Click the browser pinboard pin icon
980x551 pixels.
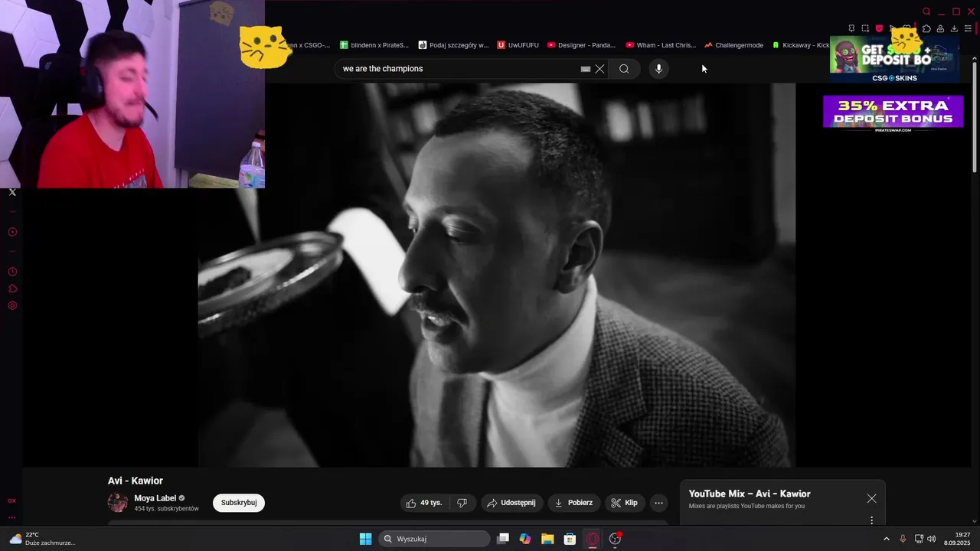tap(851, 29)
